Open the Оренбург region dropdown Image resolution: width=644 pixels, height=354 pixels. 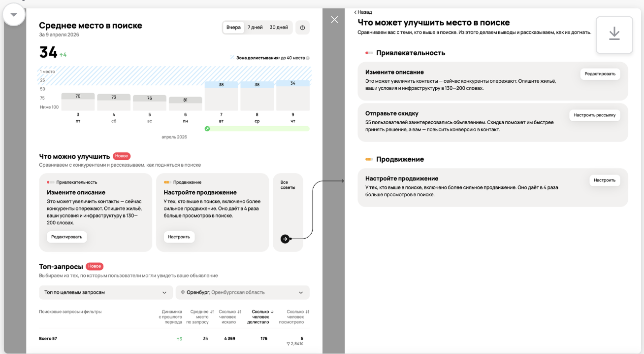243,292
